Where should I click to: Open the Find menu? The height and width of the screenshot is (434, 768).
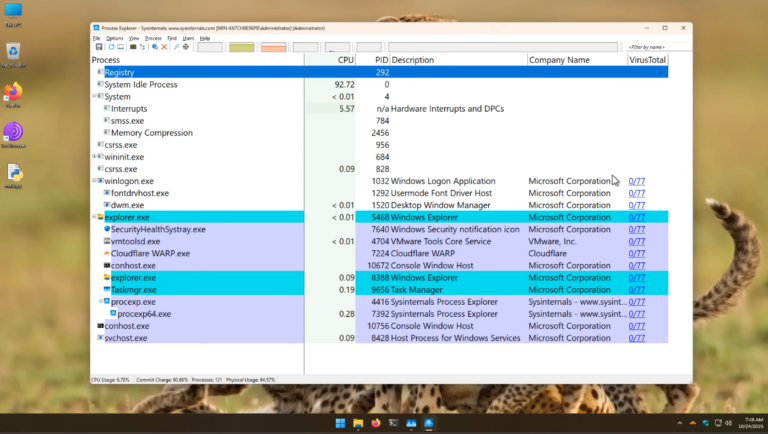coord(172,38)
